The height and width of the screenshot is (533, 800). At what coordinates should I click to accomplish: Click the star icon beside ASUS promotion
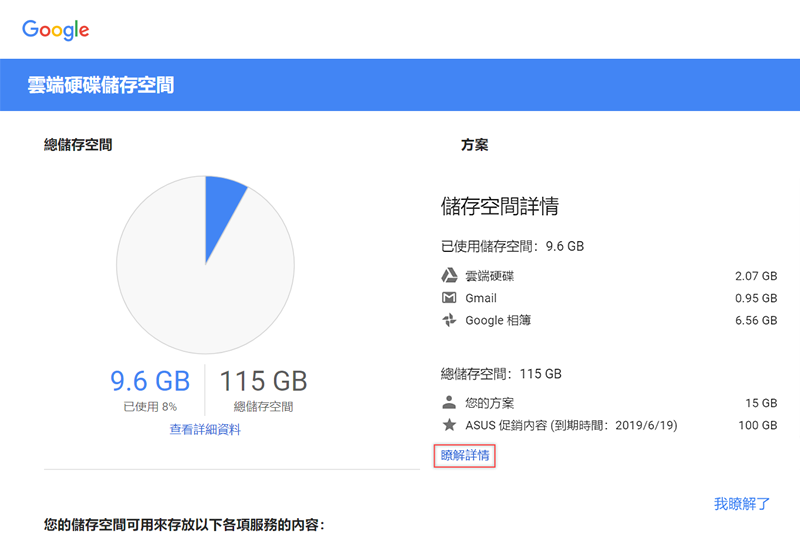pos(449,424)
